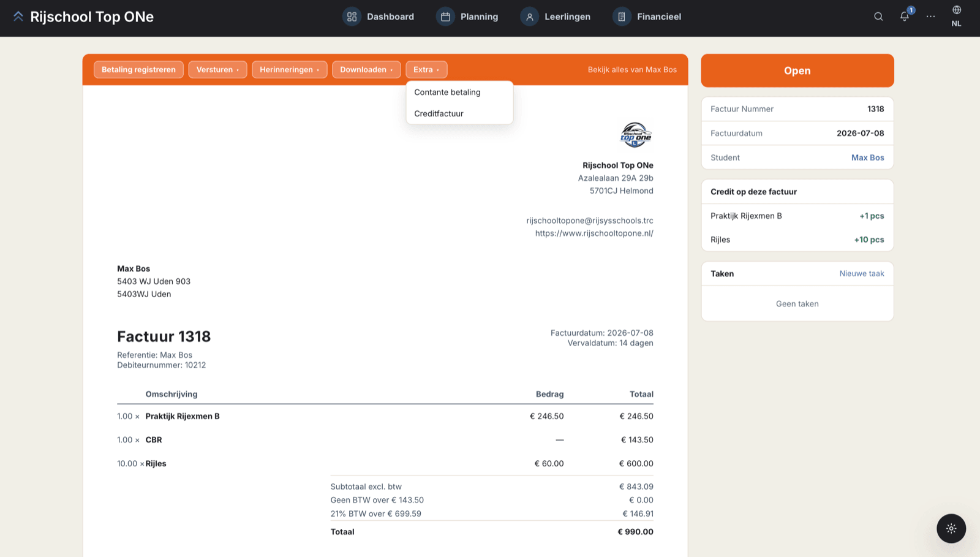Click the customer name Max Bos in address
The width and height of the screenshot is (980, 557).
(134, 269)
